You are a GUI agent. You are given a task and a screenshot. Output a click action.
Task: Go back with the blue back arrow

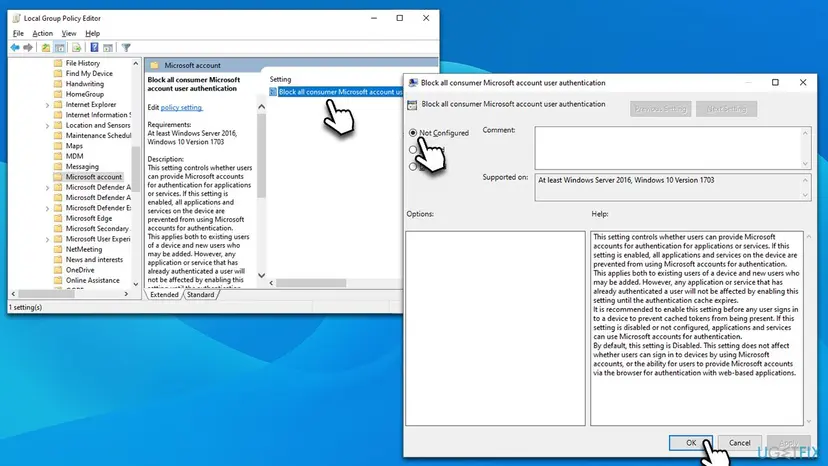tap(15, 48)
